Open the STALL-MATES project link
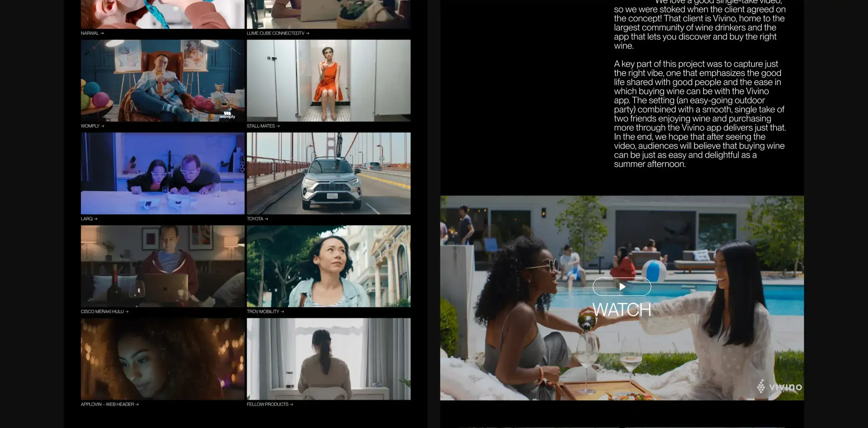Screen dimensions: 868x428 click(263, 126)
